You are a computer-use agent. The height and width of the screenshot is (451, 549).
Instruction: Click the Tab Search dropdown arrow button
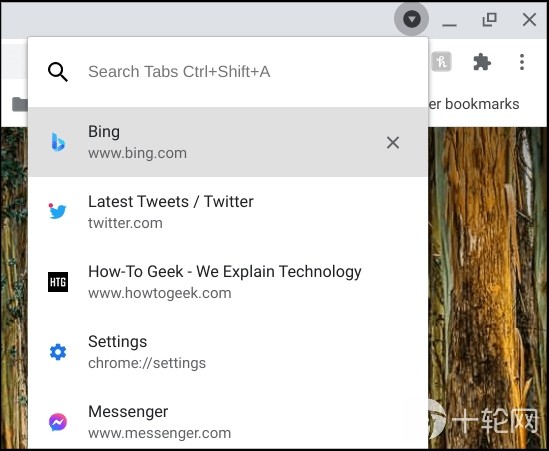point(411,19)
